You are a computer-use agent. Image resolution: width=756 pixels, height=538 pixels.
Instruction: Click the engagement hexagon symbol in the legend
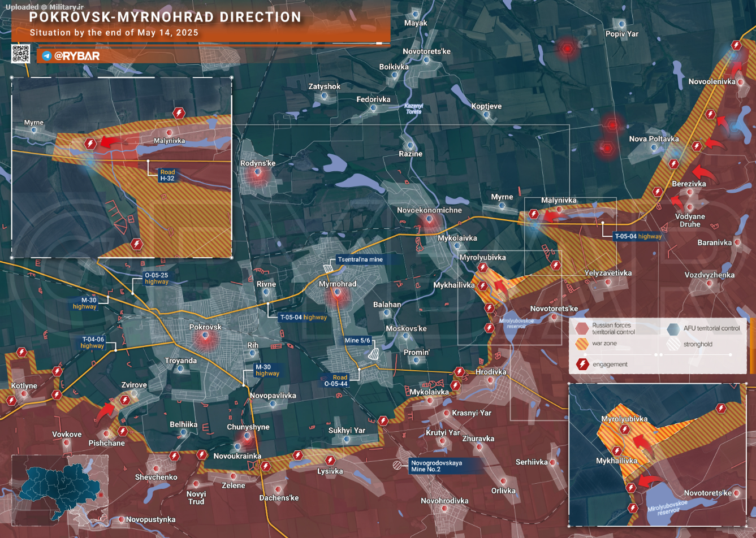582,365
